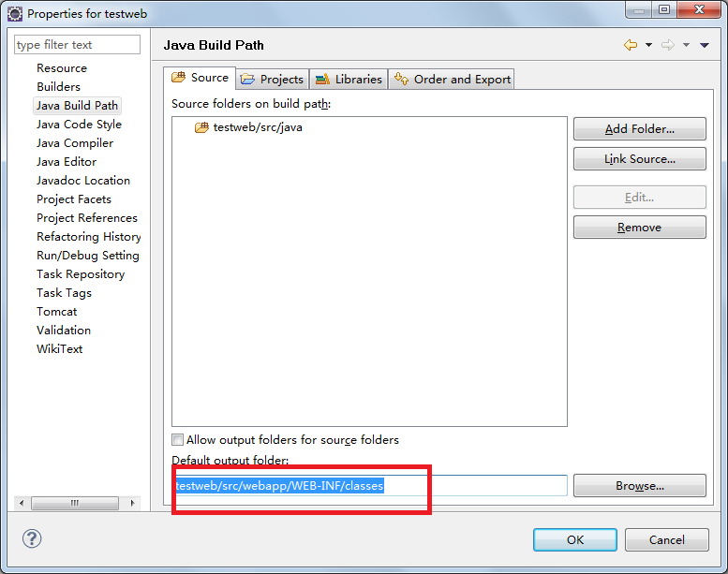Viewport: 728px width, 574px height.
Task: Click the help question mark icon
Action: click(x=32, y=538)
